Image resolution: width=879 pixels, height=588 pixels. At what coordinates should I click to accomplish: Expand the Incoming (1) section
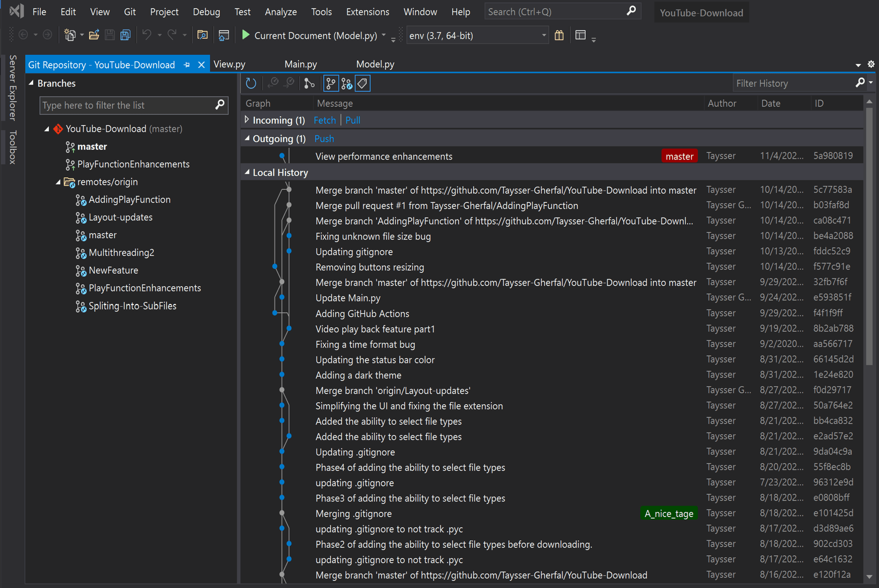(247, 120)
